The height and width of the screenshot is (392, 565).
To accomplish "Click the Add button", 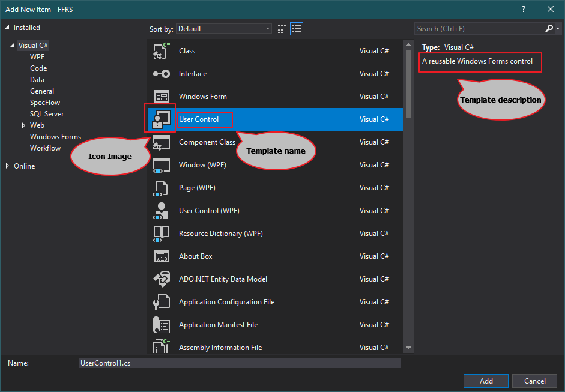I will click(x=485, y=381).
